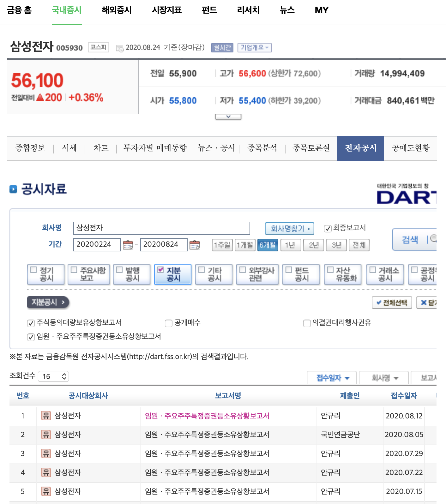Switch to 뉴스·공시 tab
The height and width of the screenshot is (504, 446).
[x=216, y=148]
